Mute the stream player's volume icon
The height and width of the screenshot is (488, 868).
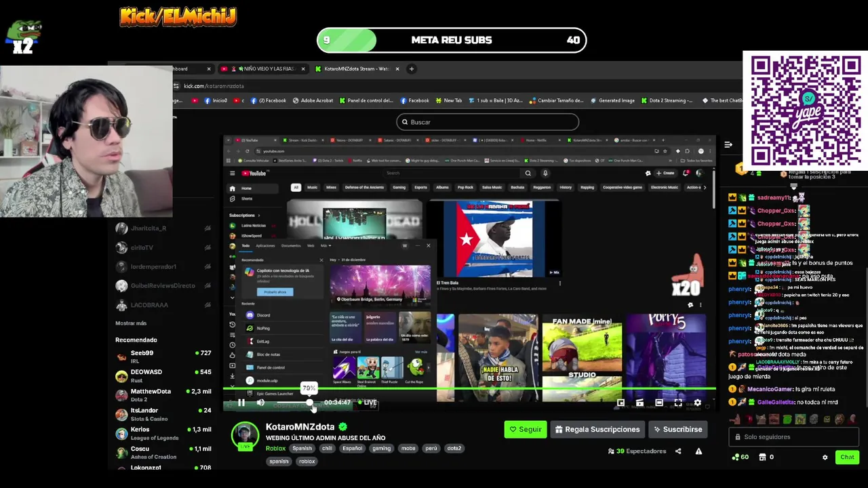[260, 403]
